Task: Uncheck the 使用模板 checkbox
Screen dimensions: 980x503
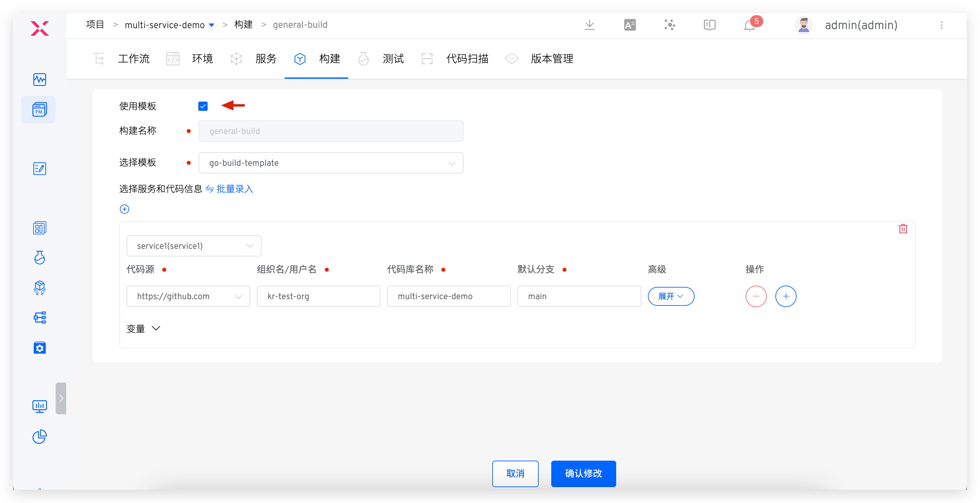Action: click(x=203, y=106)
